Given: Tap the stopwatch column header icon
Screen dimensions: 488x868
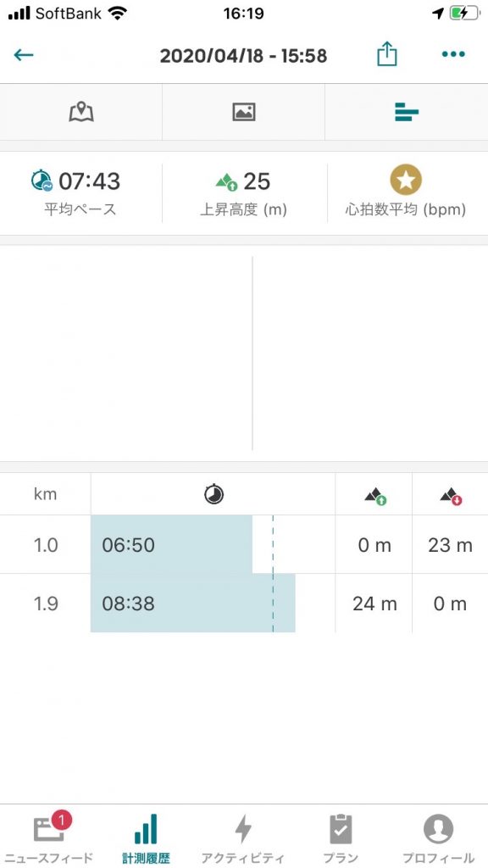Looking at the screenshot, I should coord(213,494).
